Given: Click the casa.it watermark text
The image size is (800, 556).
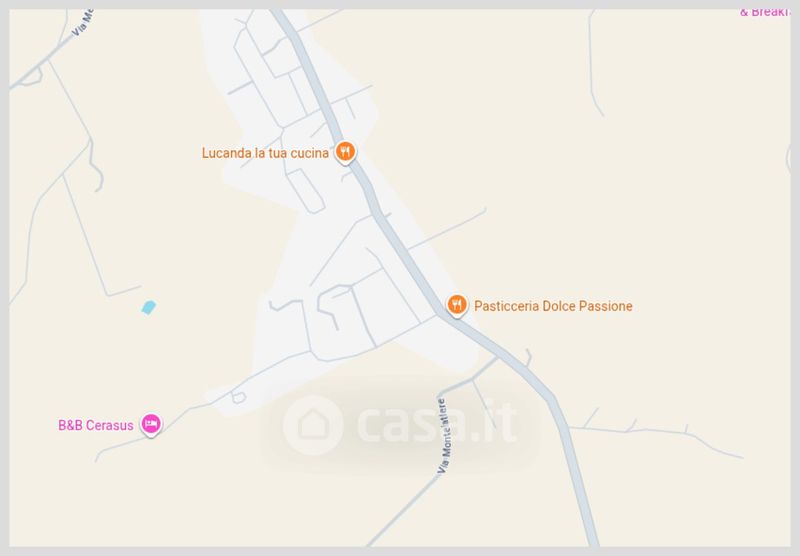Looking at the screenshot, I should 437,423.
